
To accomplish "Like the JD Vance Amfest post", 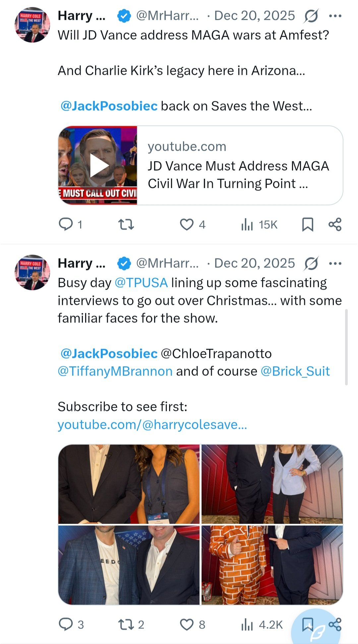I will (x=187, y=224).
